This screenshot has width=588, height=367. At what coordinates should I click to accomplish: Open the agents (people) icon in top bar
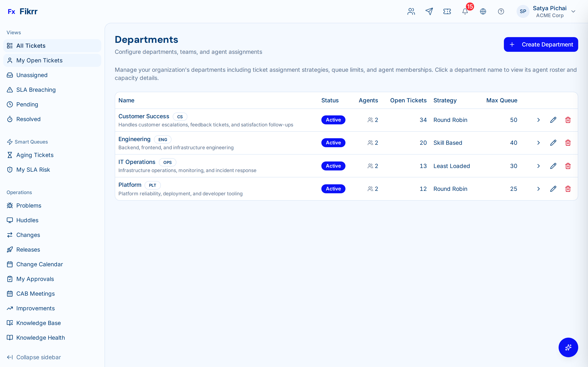411,11
